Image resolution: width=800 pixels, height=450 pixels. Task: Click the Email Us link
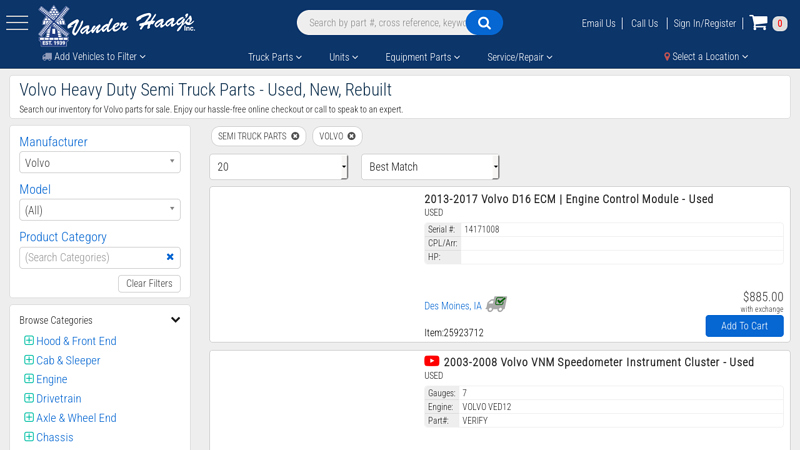click(598, 23)
